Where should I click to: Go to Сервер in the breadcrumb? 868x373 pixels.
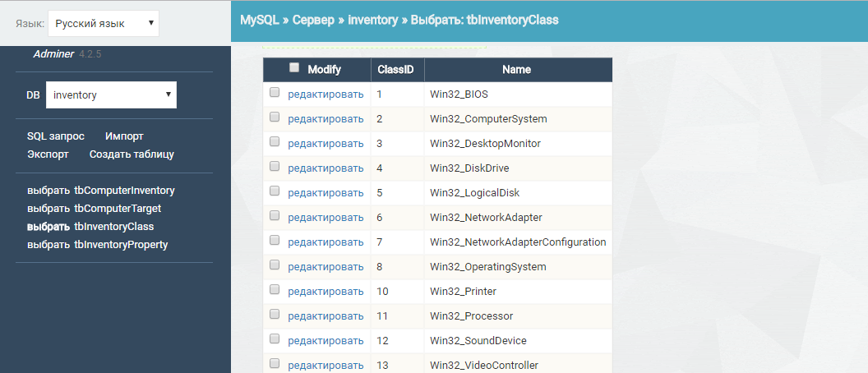click(314, 20)
